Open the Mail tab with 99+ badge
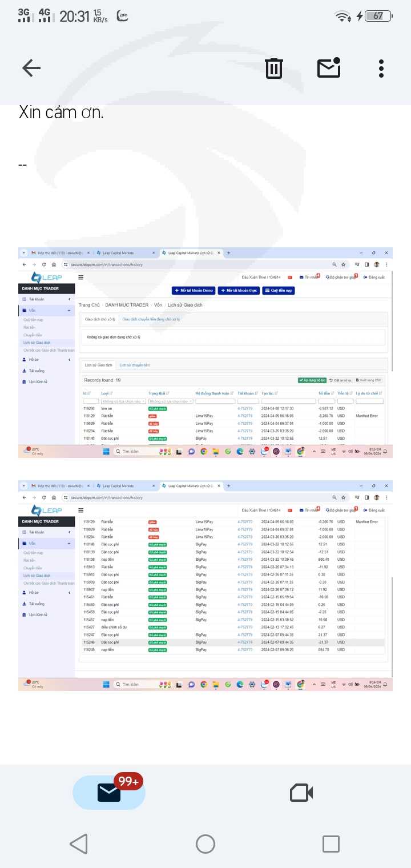Screen dimensions: 411x868 [x=109, y=793]
